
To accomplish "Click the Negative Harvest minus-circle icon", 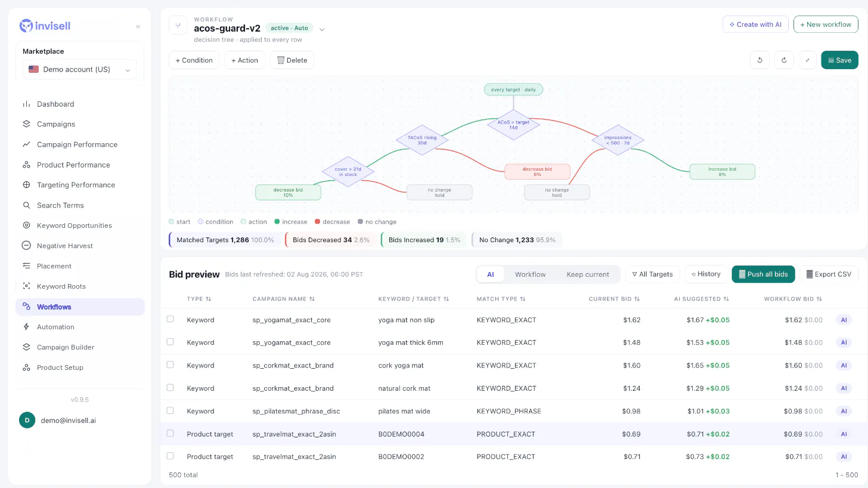I will (x=26, y=245).
